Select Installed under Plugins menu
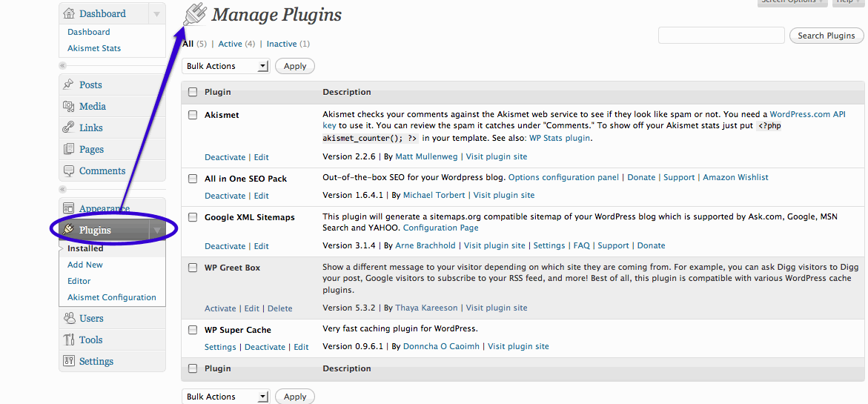 (85, 248)
